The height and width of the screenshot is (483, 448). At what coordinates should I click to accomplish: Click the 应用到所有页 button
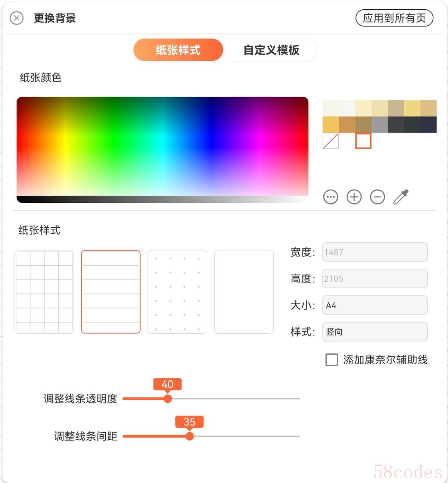[394, 18]
